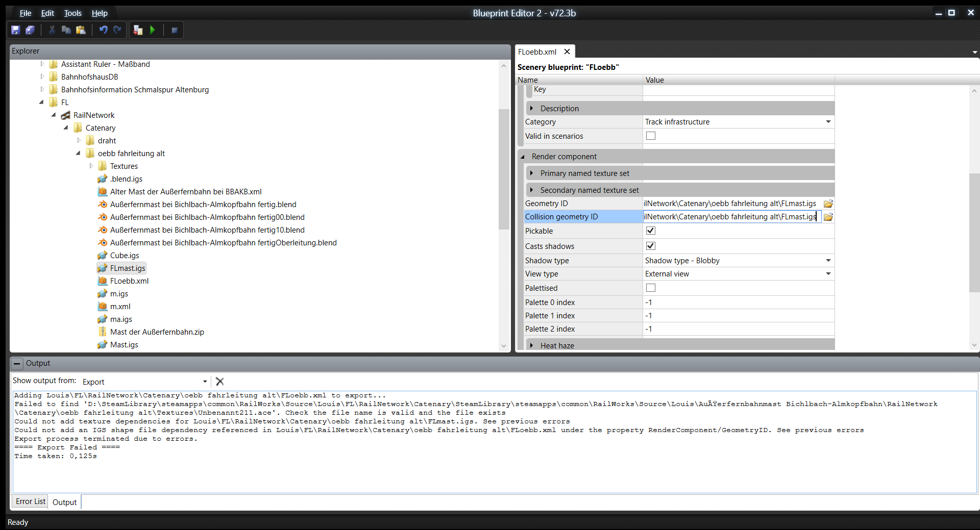Click the Value column header
The image size is (980, 530).
(x=739, y=80)
